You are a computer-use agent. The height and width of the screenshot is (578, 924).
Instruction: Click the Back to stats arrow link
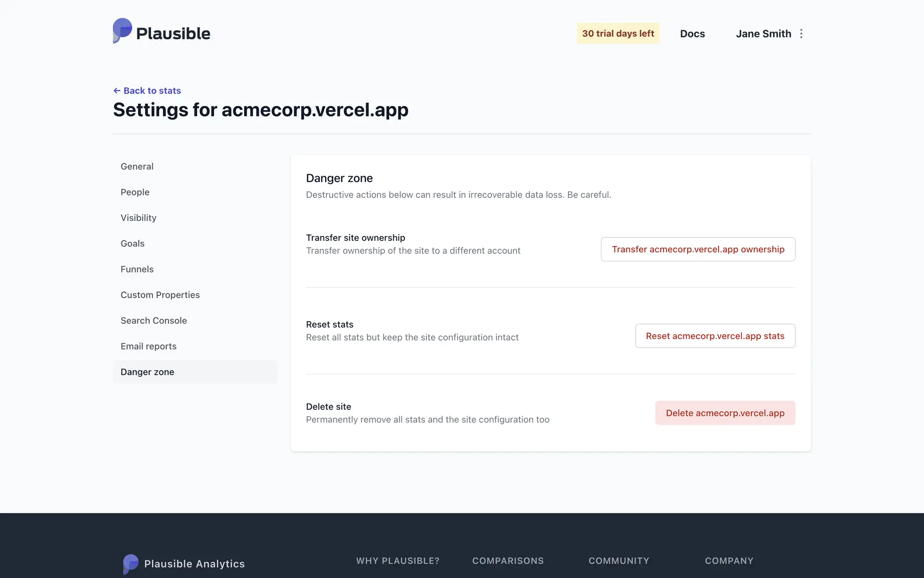coord(147,91)
